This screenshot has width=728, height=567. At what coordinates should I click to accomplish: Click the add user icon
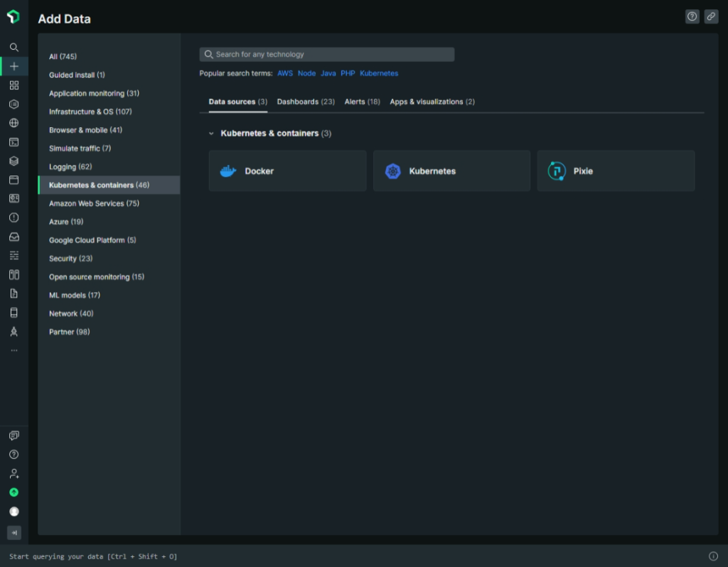pos(14,473)
